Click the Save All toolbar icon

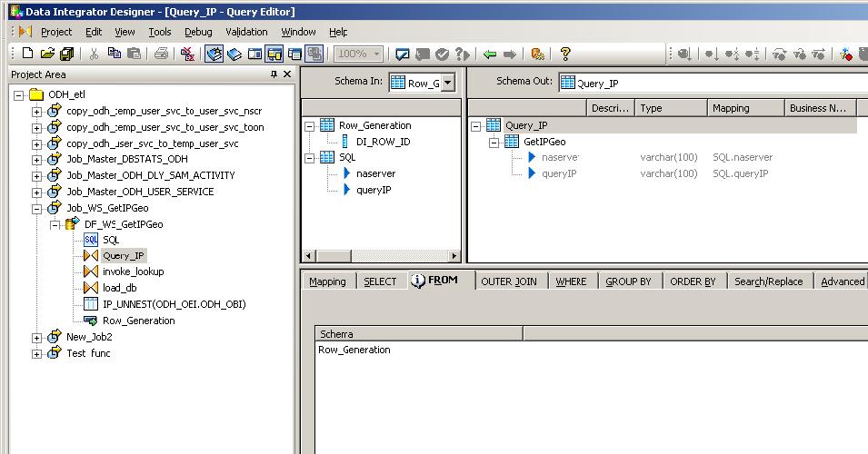pyautogui.click(x=67, y=54)
